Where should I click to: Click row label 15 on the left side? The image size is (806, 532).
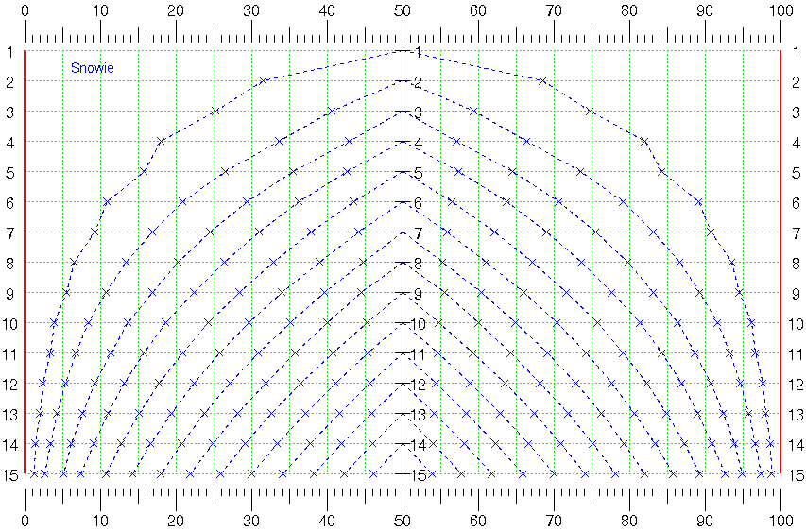pyautogui.click(x=10, y=475)
